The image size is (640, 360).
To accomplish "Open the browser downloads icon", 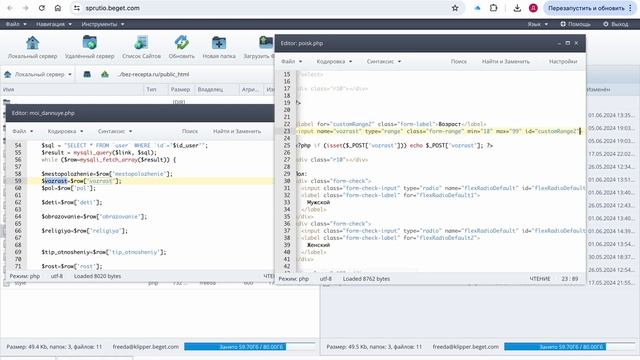I will point(517,8).
